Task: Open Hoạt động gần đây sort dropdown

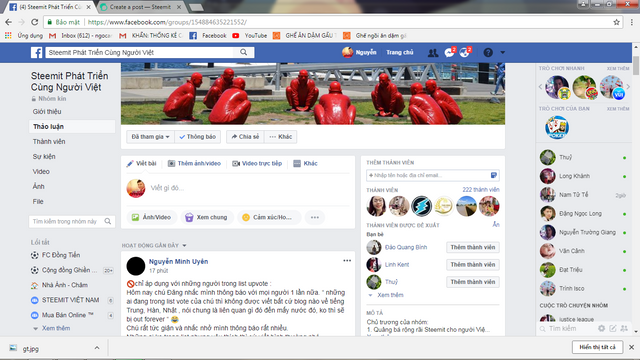Action: (x=154, y=245)
